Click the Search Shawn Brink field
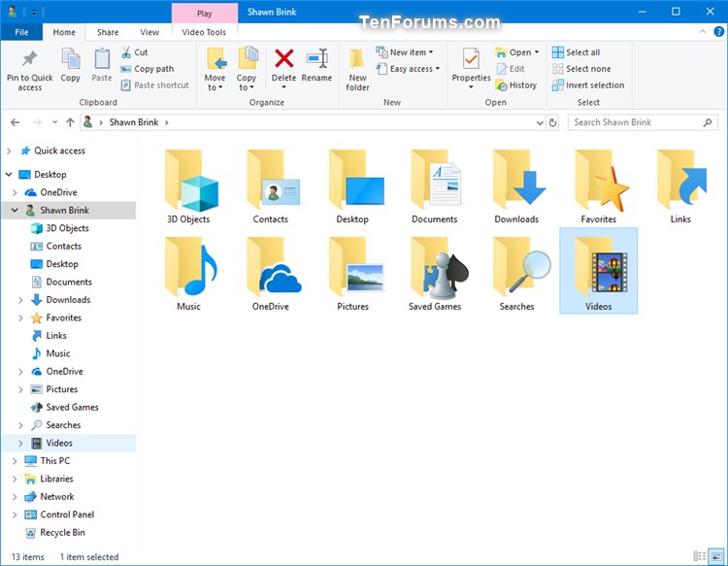The width and height of the screenshot is (728, 566). coord(636,122)
